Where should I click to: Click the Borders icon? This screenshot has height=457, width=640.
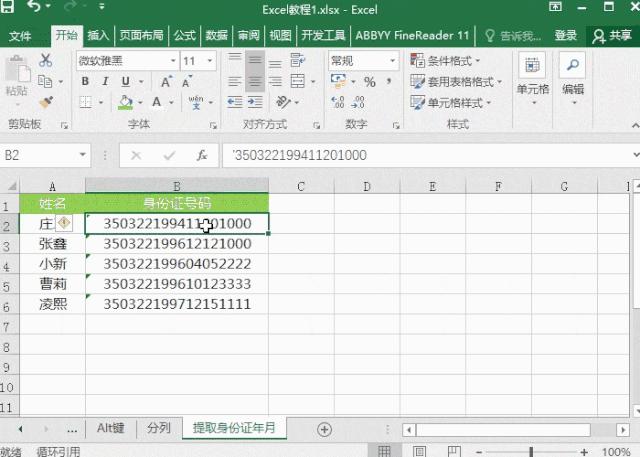click(85, 102)
